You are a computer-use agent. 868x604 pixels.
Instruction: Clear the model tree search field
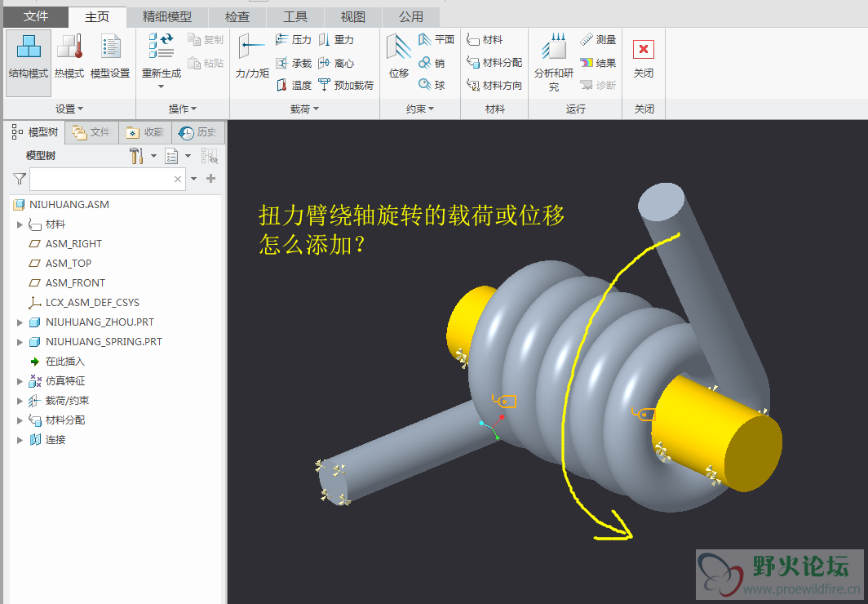[178, 179]
